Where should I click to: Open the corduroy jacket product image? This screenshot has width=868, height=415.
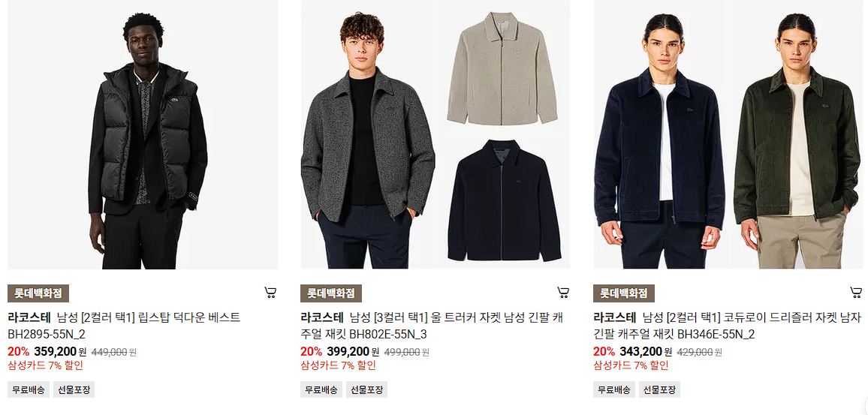[x=728, y=134]
